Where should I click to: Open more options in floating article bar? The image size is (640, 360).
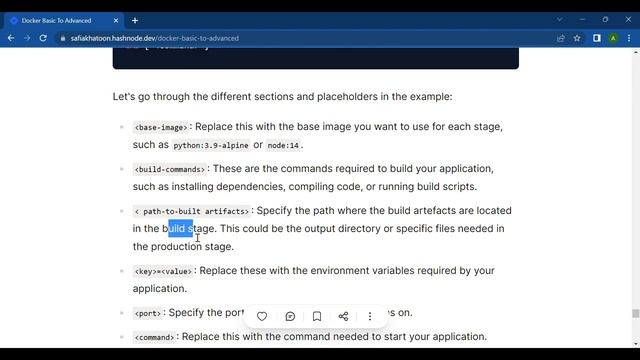coord(370,316)
